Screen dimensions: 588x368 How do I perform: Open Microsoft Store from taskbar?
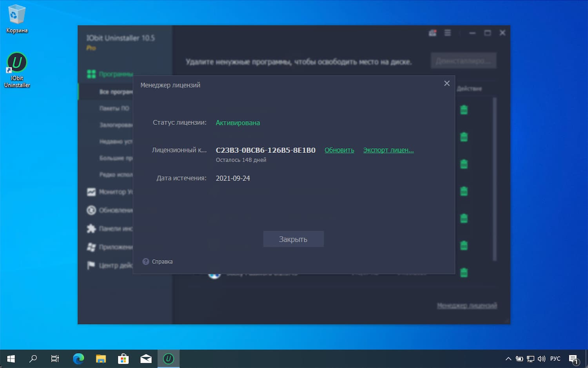point(123,359)
